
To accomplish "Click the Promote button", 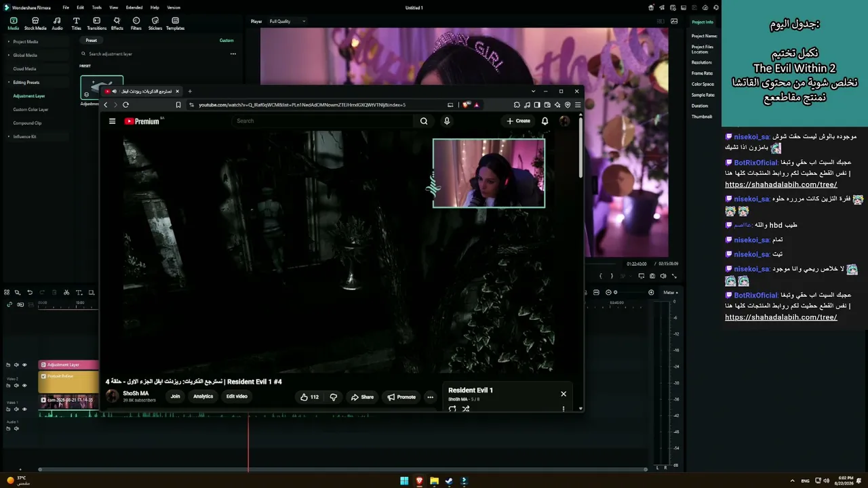I will (x=401, y=397).
